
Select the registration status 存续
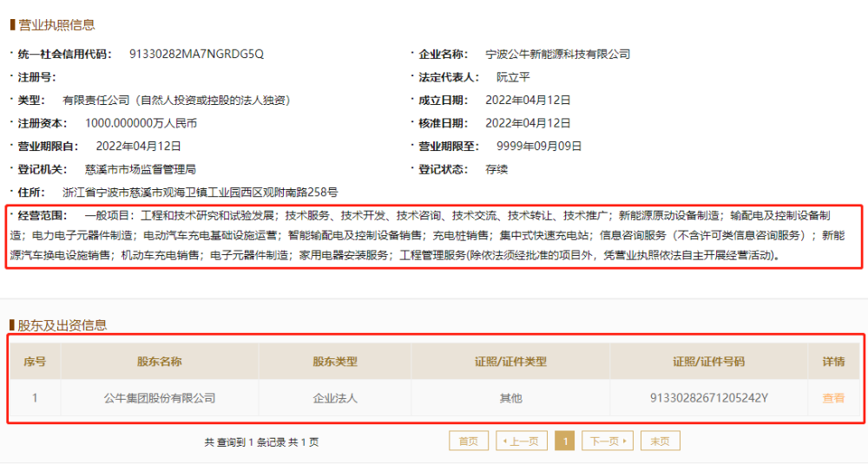coord(496,169)
